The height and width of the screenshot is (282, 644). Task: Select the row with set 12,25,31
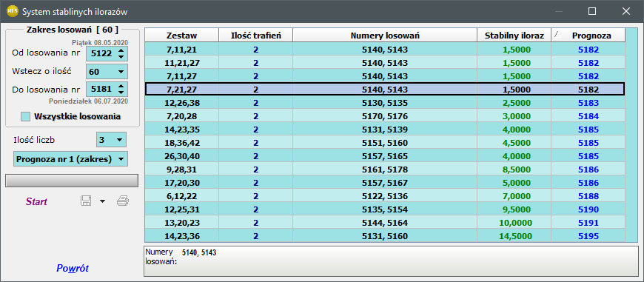pos(385,209)
